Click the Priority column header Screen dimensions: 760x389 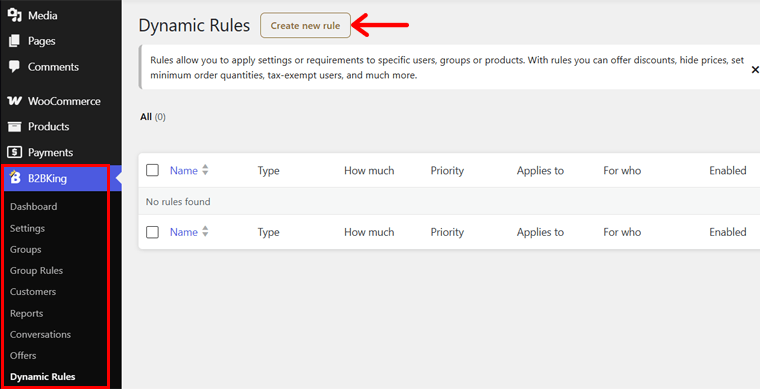click(x=447, y=171)
